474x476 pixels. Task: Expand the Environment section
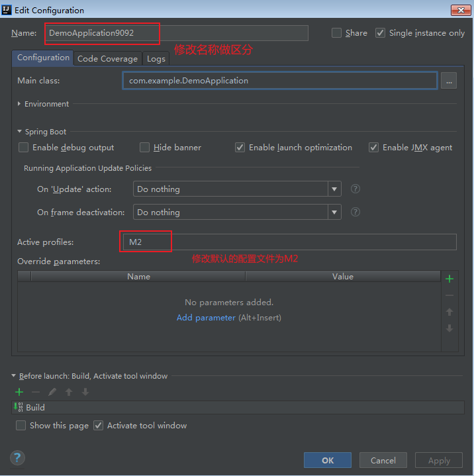pos(19,104)
